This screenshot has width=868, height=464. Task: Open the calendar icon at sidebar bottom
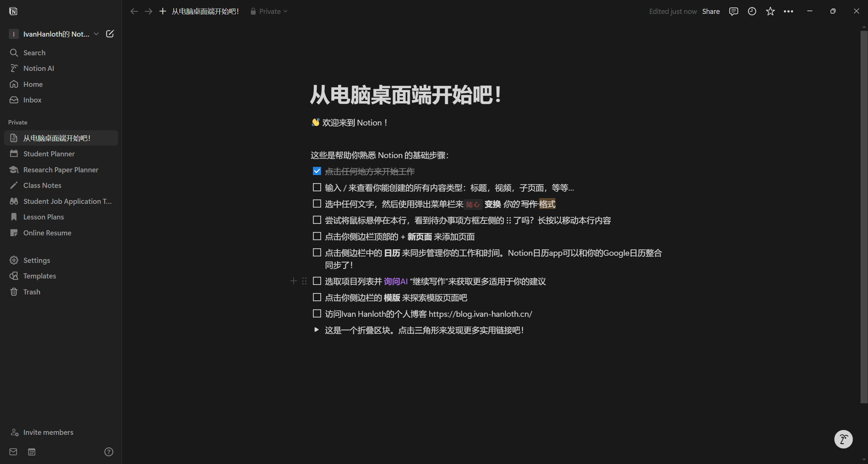(32, 452)
